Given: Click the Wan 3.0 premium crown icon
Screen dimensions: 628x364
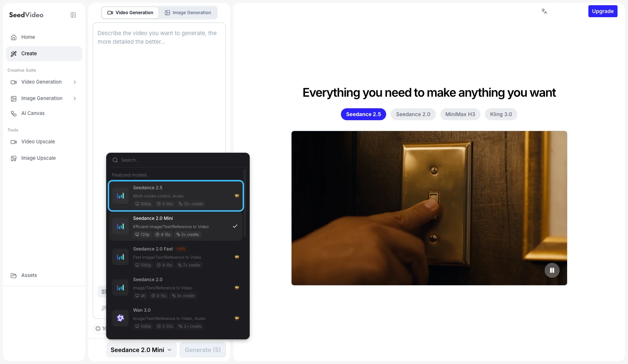Looking at the screenshot, I should pyautogui.click(x=237, y=318).
